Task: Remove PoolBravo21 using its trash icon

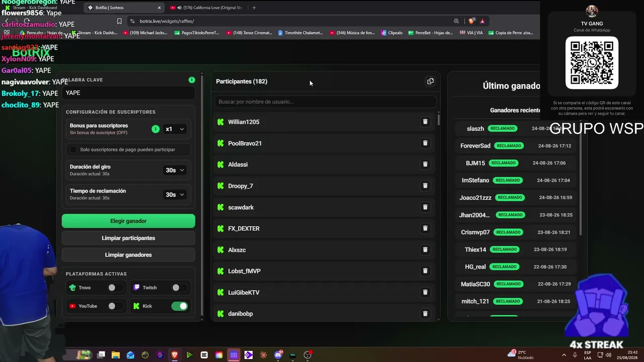Action: 425,143
